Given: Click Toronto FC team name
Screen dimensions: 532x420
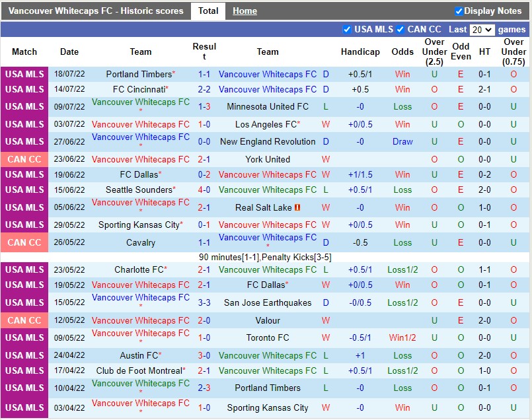Looking at the screenshot, I should [268, 338].
